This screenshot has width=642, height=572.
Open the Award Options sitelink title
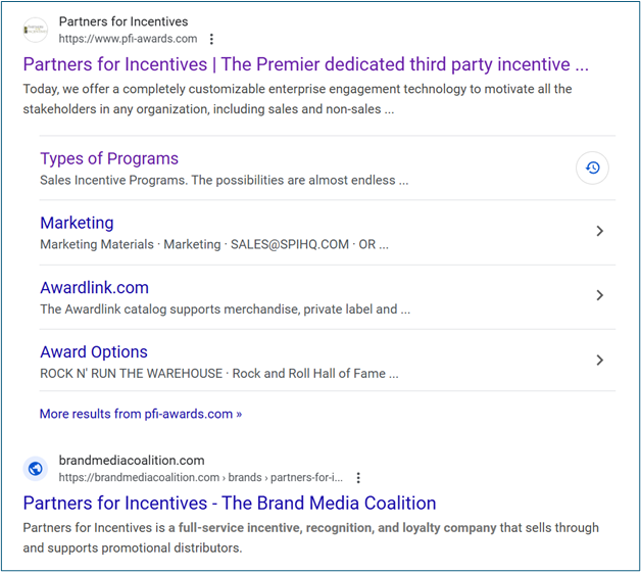[94, 352]
